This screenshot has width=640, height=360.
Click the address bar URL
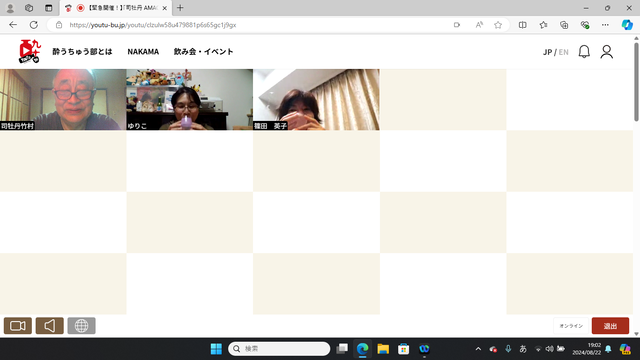(x=153, y=25)
